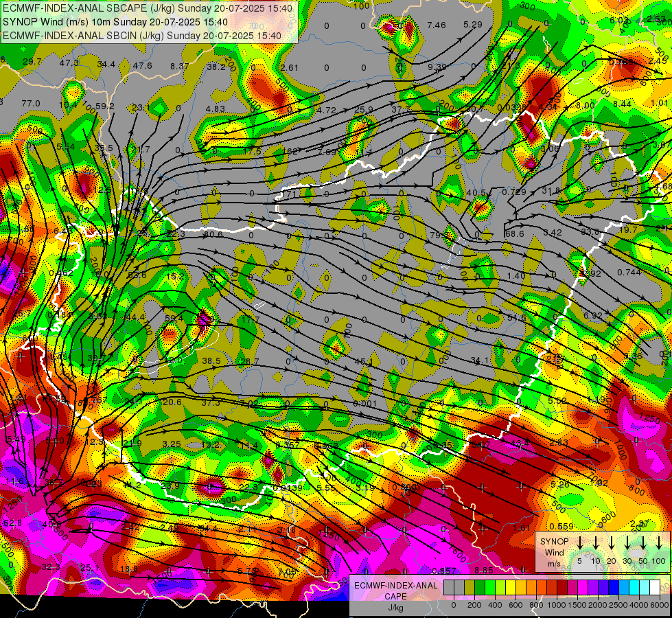The image size is (672, 618).
Task: Click the 2.61 value on the map
Action: click(x=289, y=67)
